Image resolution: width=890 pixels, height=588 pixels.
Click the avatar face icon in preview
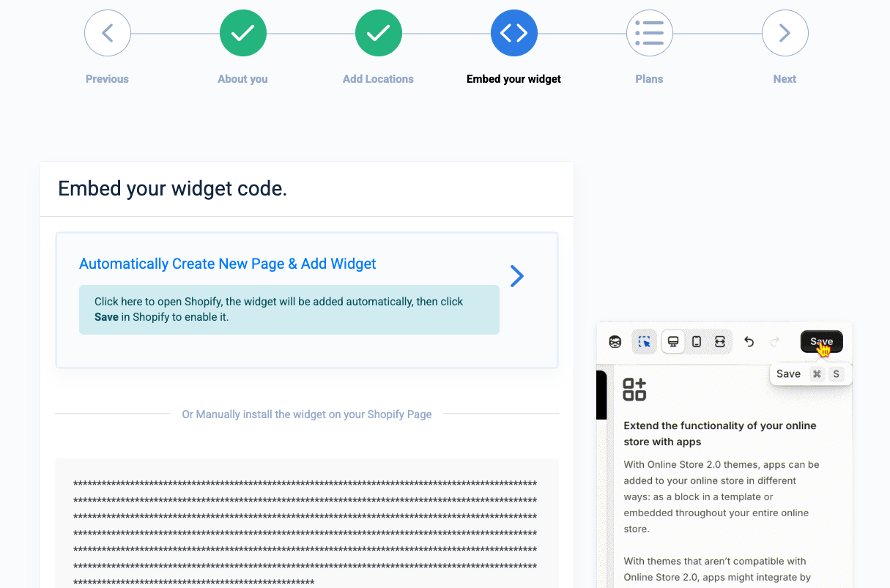[x=615, y=342]
